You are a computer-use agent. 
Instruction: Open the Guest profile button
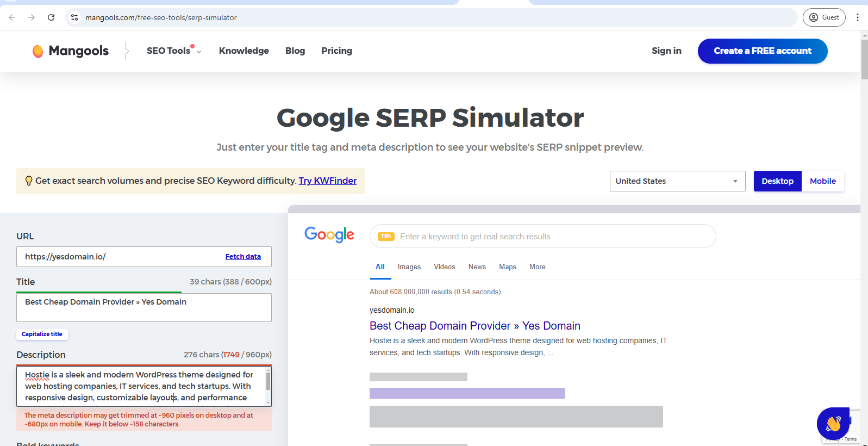click(824, 17)
